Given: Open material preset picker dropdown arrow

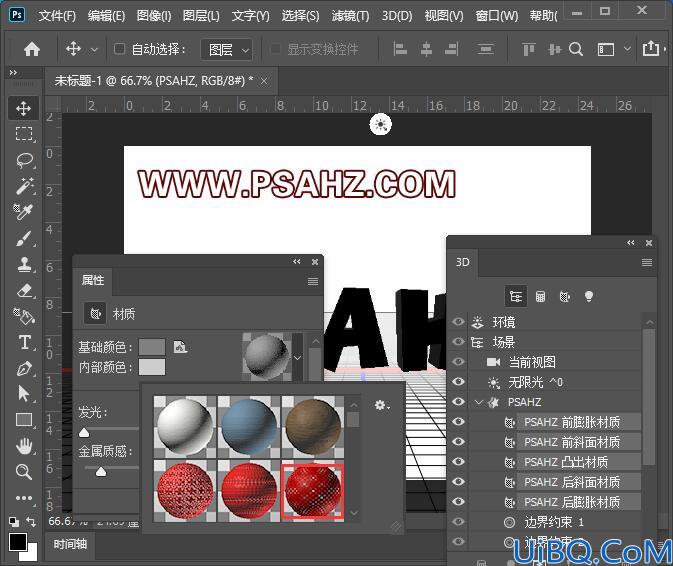Looking at the screenshot, I should pyautogui.click(x=297, y=357).
